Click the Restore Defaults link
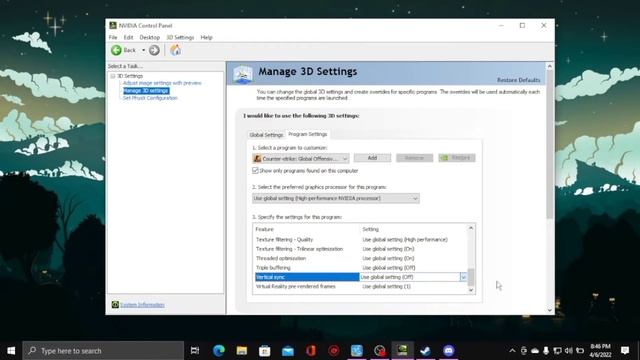This screenshot has height=360, width=640. click(518, 80)
